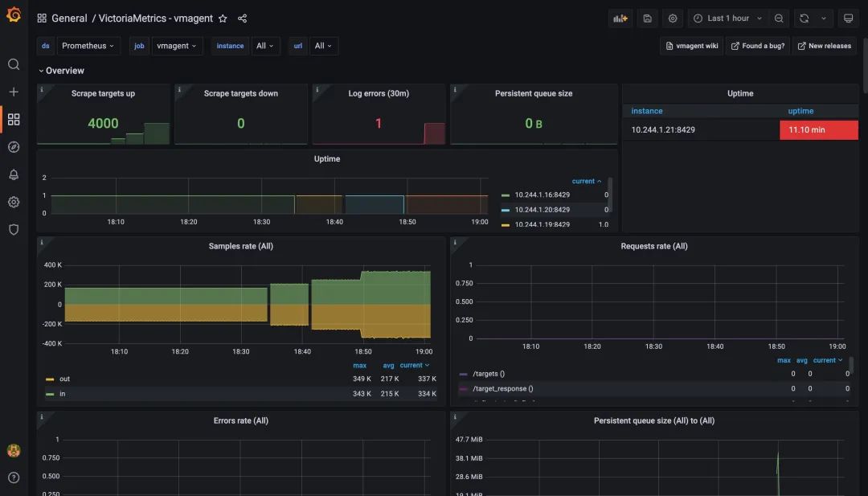Sort Uptime table by instance column
Viewport: 868px width, 496px height.
click(x=647, y=111)
